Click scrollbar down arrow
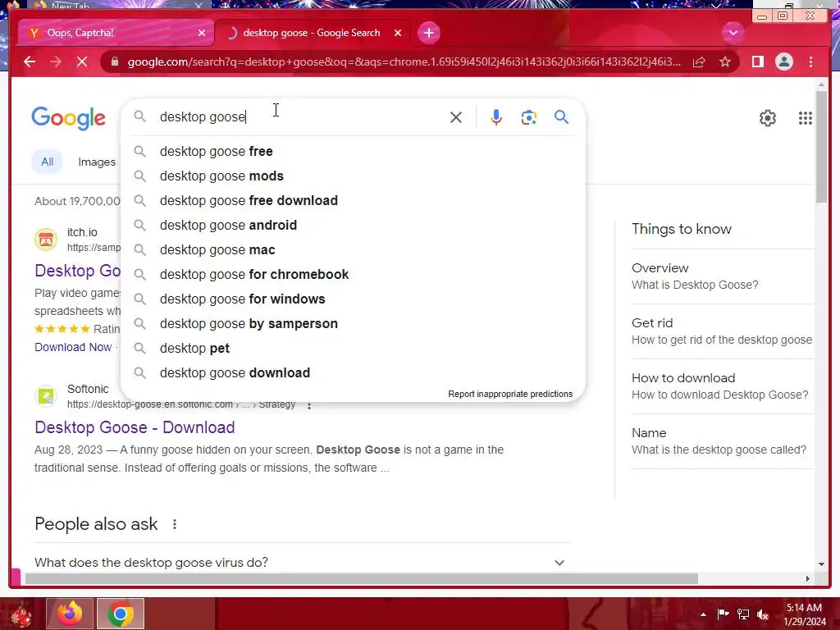Image resolution: width=840 pixels, height=630 pixels. click(x=821, y=564)
